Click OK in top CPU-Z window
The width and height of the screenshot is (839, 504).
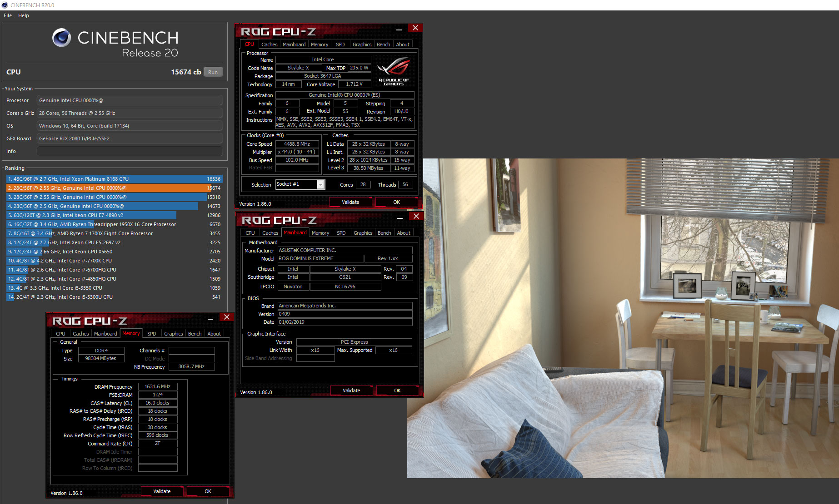pyautogui.click(x=397, y=202)
